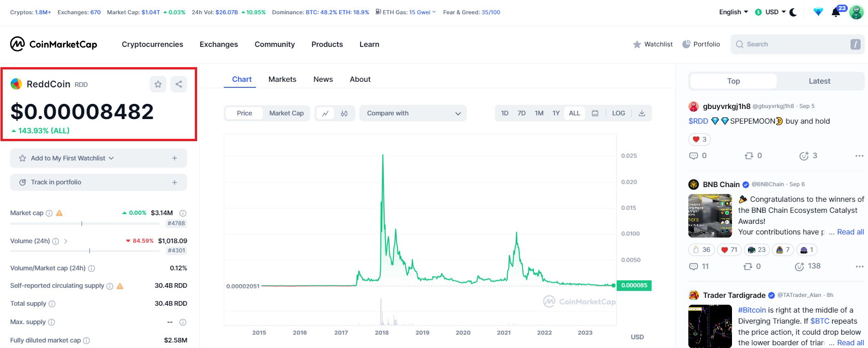Repost the gbuyvrkgj1h8 post
This screenshot has height=348, width=868.
(x=749, y=156)
